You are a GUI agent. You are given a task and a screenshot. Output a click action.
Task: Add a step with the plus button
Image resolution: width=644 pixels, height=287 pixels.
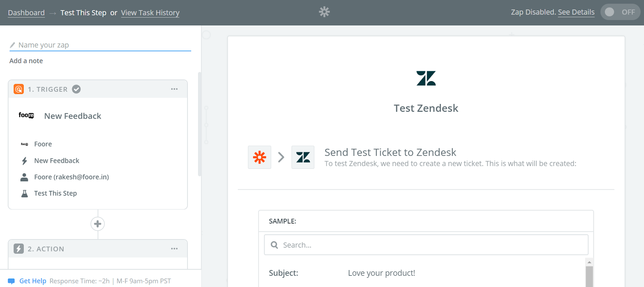click(97, 224)
